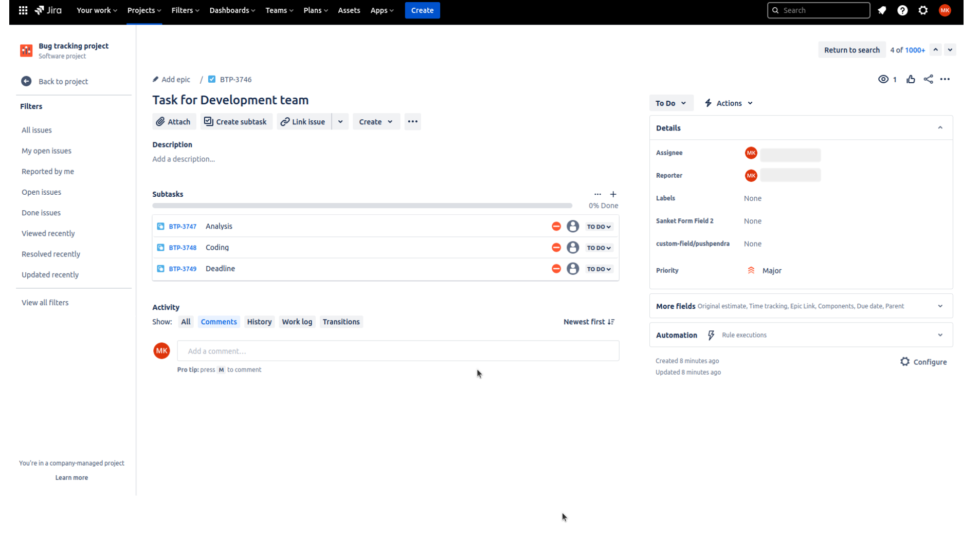Toggle Newest first sort order
This screenshot has width=980, height=538.
pyautogui.click(x=589, y=322)
